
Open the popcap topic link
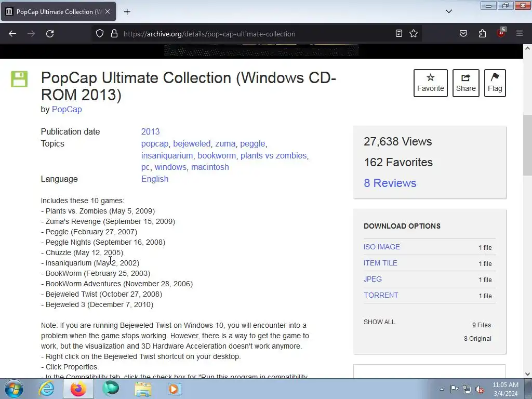click(x=155, y=144)
